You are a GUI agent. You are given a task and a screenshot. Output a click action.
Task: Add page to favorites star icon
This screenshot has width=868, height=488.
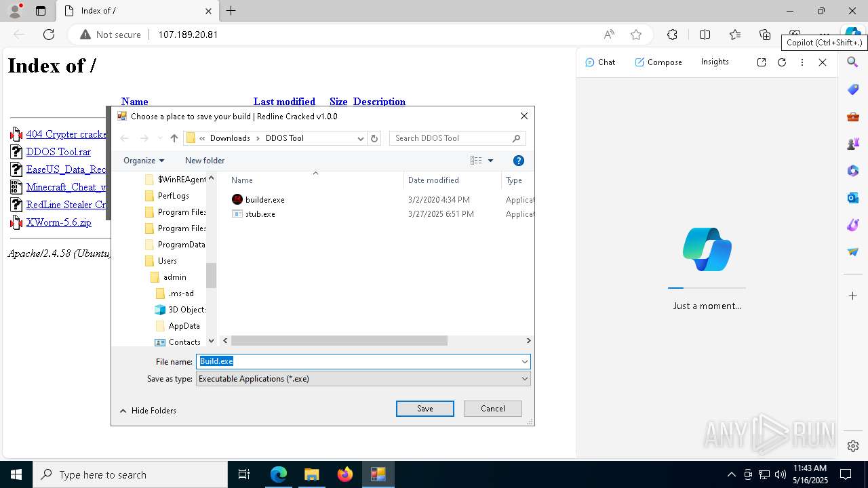click(636, 35)
